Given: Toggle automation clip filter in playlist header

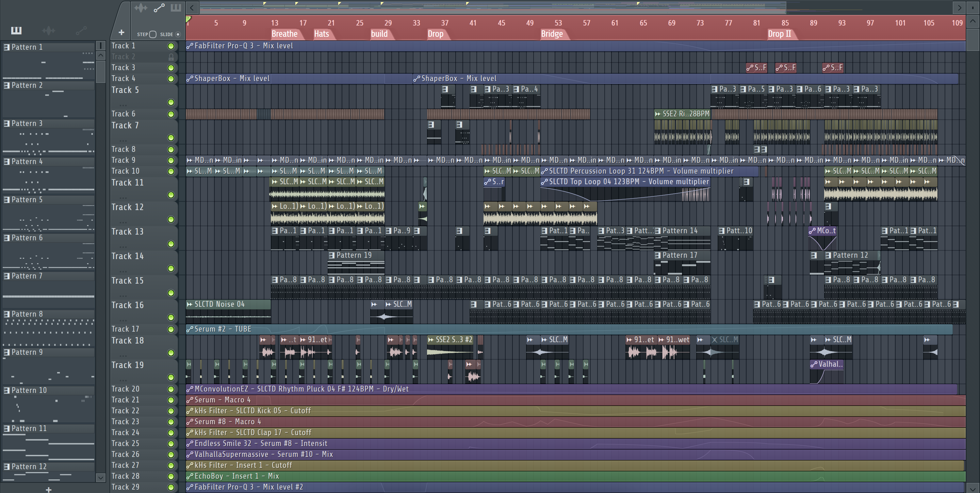Looking at the screenshot, I should pyautogui.click(x=159, y=7).
